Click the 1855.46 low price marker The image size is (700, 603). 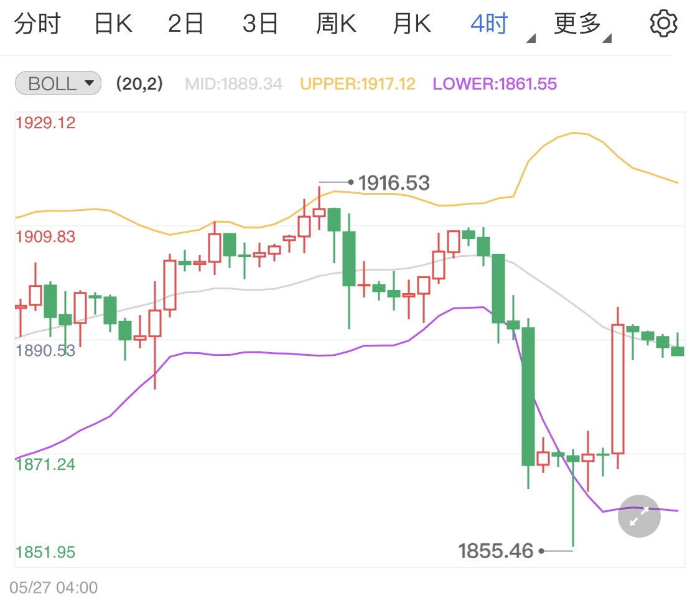click(x=496, y=551)
